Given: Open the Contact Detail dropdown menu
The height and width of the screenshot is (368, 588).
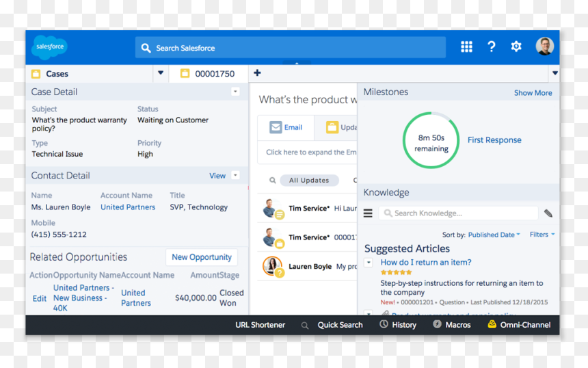Looking at the screenshot, I should click(235, 175).
